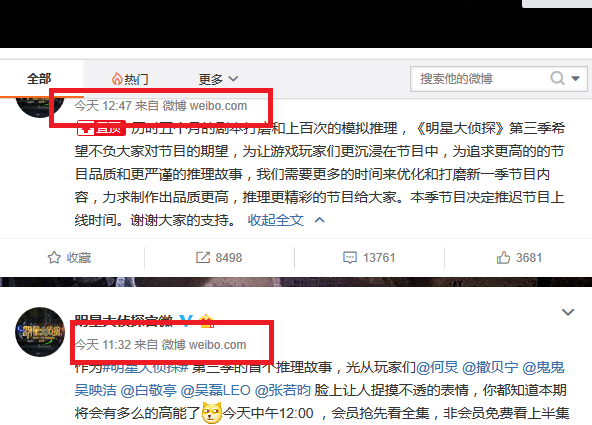Switch to the 热门 tab
Screen dimensions: 592x425
(130, 79)
